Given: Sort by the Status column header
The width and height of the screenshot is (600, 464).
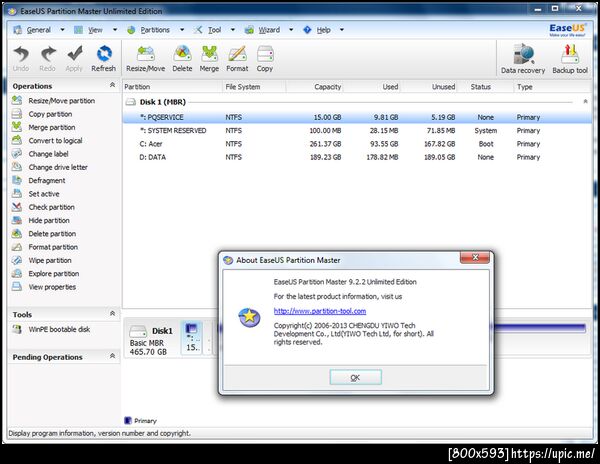Looking at the screenshot, I should [485, 87].
